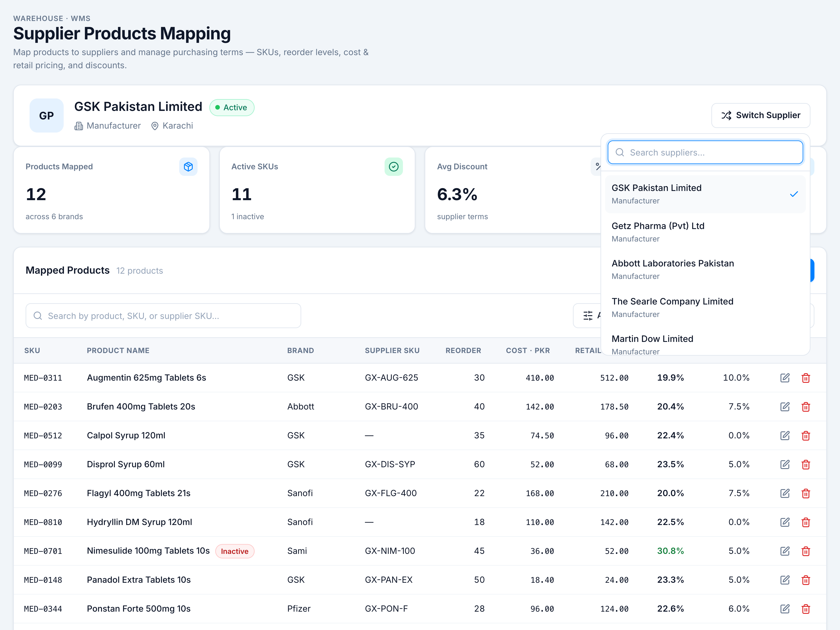Delete the Nimesulide 100mg Tablets 10s mapping

point(806,551)
